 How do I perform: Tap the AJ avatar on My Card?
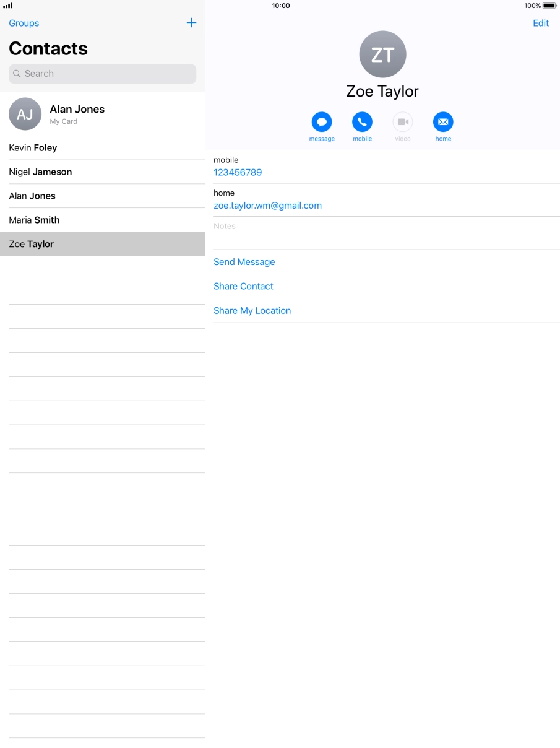(x=25, y=114)
